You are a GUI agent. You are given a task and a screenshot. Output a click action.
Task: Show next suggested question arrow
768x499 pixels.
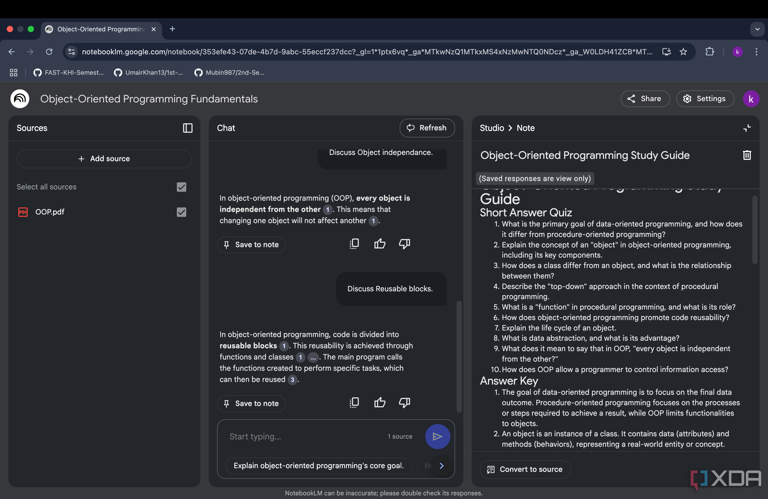pos(441,465)
